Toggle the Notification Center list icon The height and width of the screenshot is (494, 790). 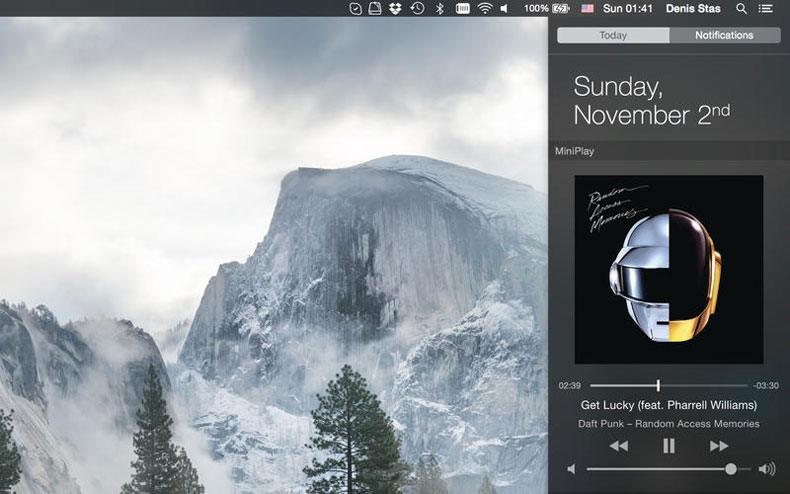pyautogui.click(x=766, y=9)
